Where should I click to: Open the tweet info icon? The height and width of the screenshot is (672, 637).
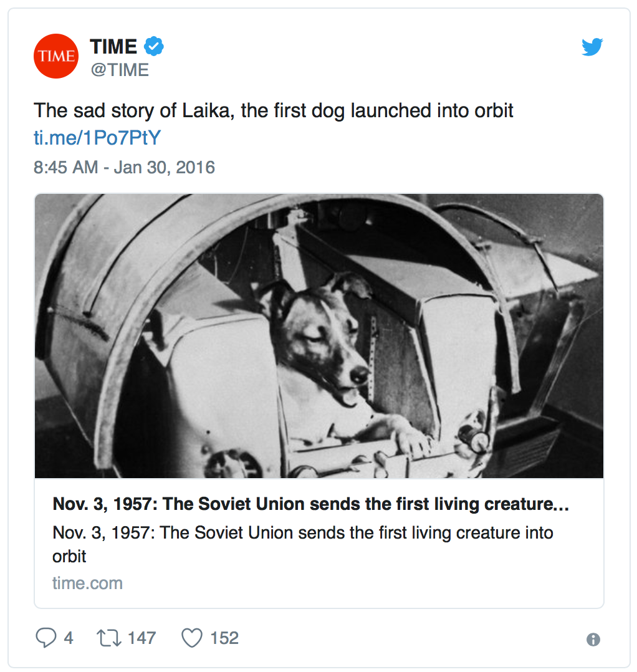click(593, 640)
